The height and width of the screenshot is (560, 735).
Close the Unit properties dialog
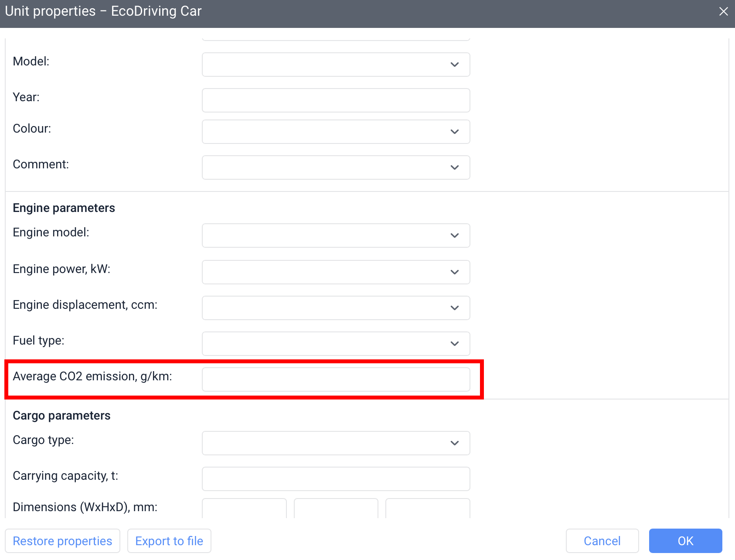pos(723,12)
